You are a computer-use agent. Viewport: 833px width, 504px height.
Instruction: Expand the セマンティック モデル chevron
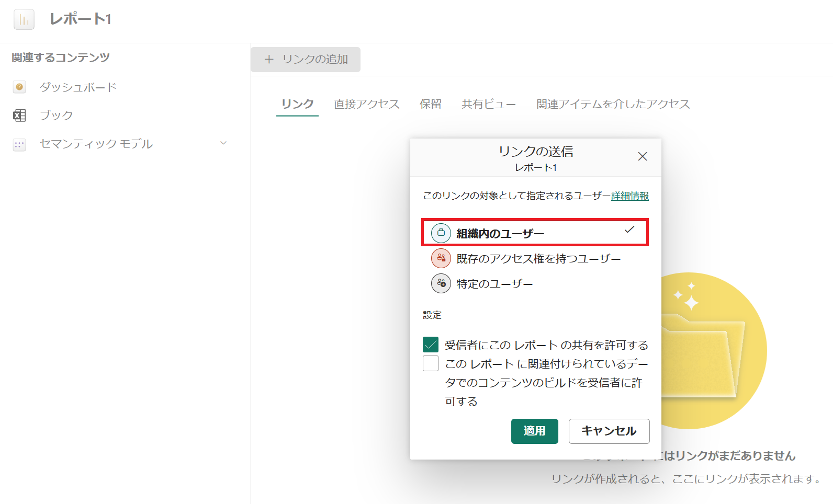[223, 143]
